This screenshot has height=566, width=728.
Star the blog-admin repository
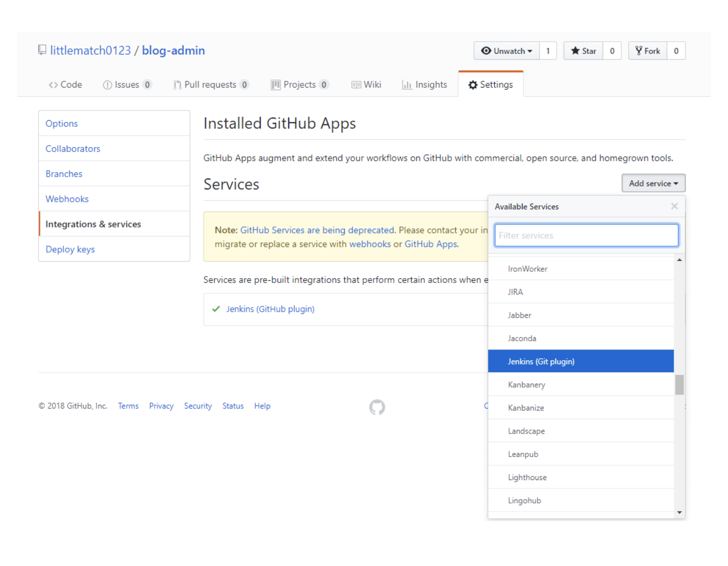583,51
